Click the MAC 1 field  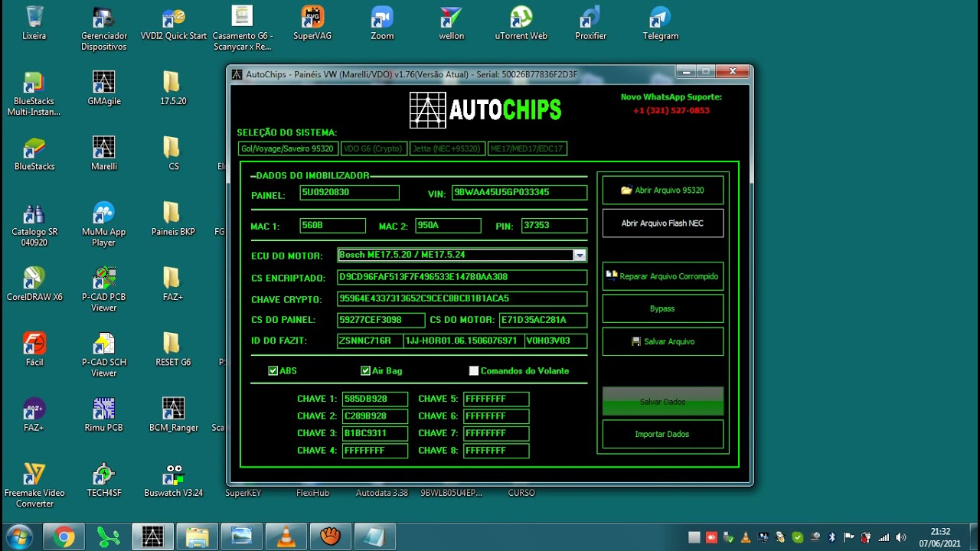pos(332,226)
